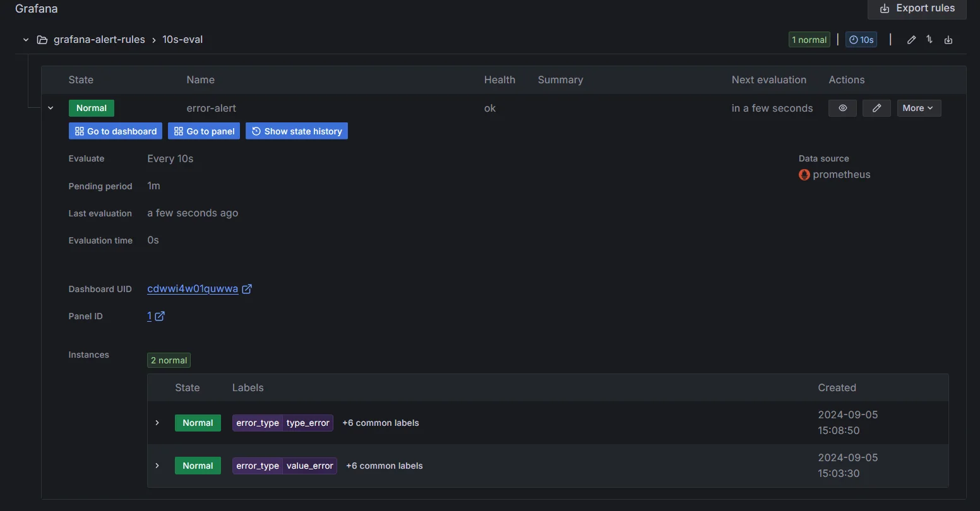
Task: Click the State column header of rules table
Action: pos(81,80)
